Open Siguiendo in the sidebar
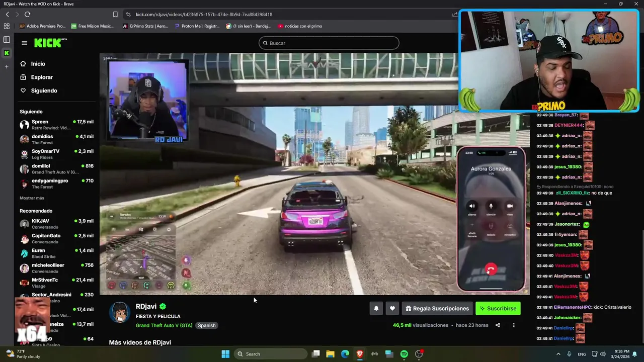This screenshot has height=362, width=644. pyautogui.click(x=39, y=90)
